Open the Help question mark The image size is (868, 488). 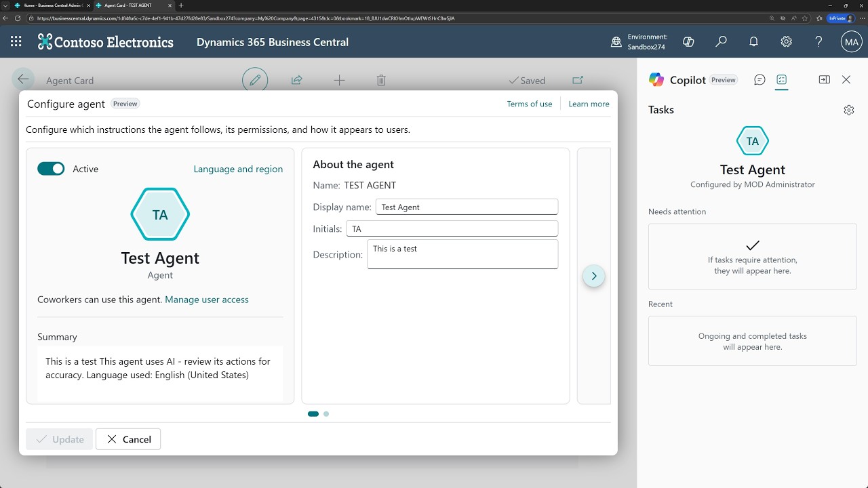[x=818, y=42]
